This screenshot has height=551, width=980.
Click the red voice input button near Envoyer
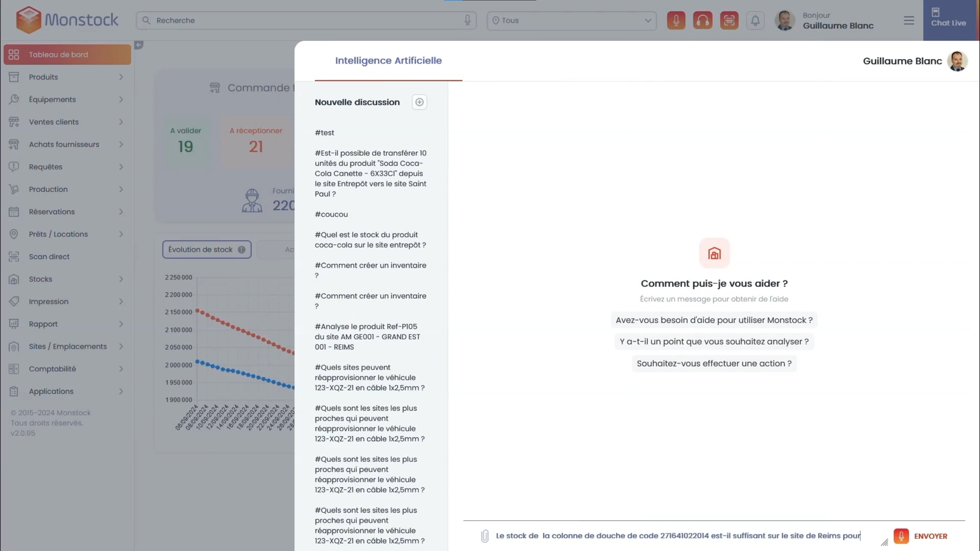click(x=901, y=536)
